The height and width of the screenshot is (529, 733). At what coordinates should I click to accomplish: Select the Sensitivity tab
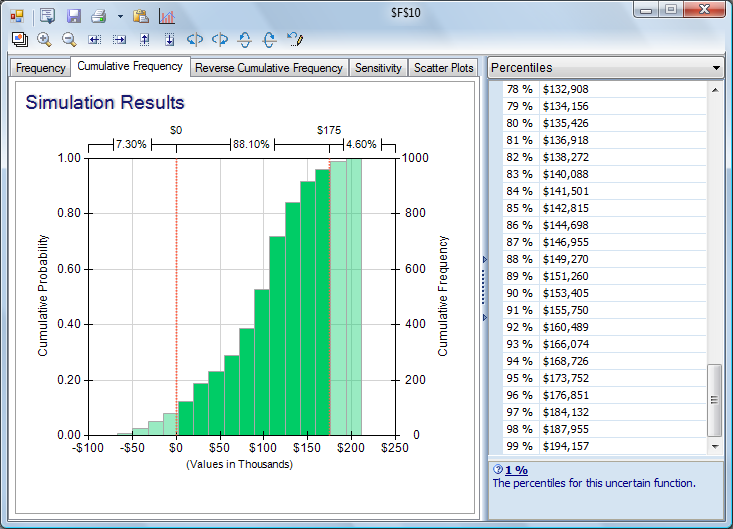click(378, 68)
